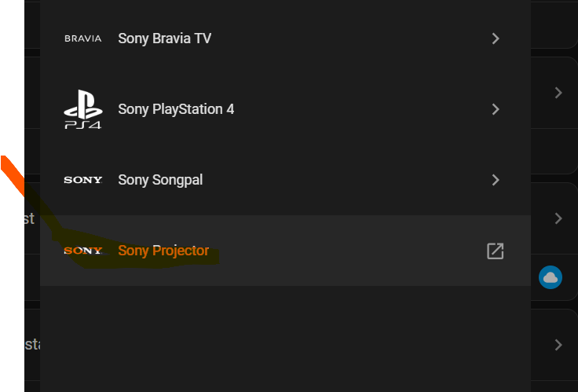Pick the Sony Songpal integration entry

(x=160, y=180)
